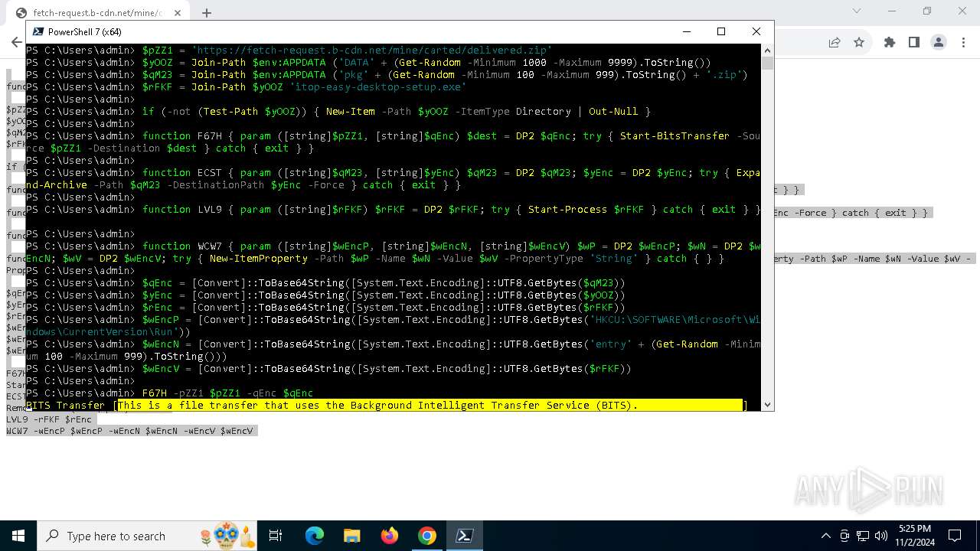Click the function LVL9 definition line
The width and height of the screenshot is (980, 551).
click(x=394, y=209)
